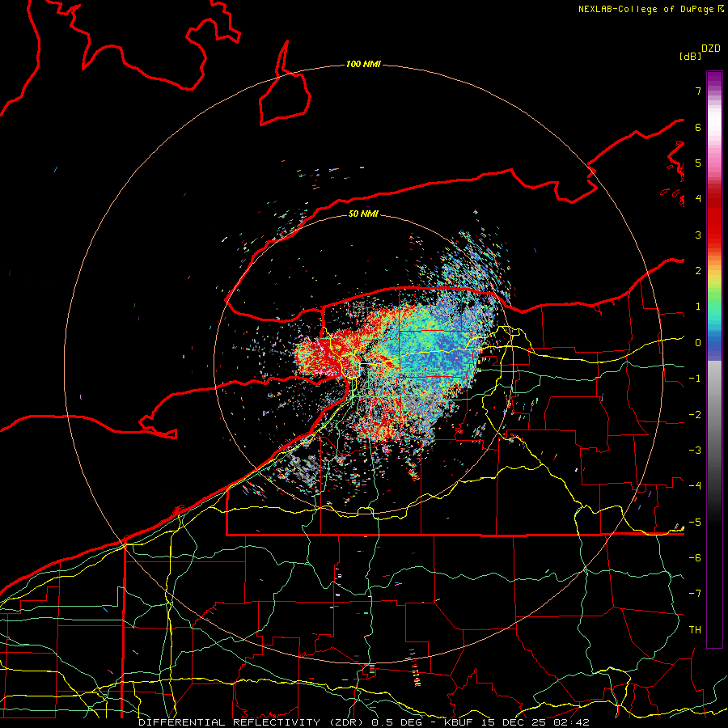
Task: Click the "-4" value on color scale
Action: coord(695,486)
